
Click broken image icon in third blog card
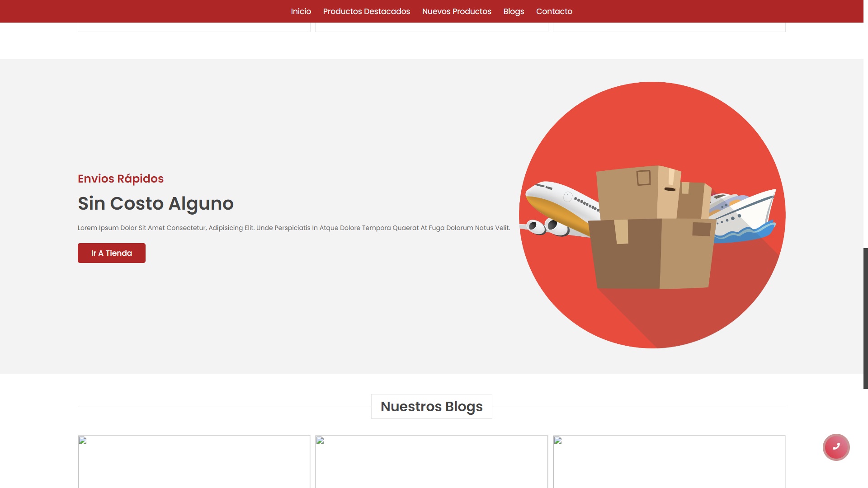click(558, 441)
